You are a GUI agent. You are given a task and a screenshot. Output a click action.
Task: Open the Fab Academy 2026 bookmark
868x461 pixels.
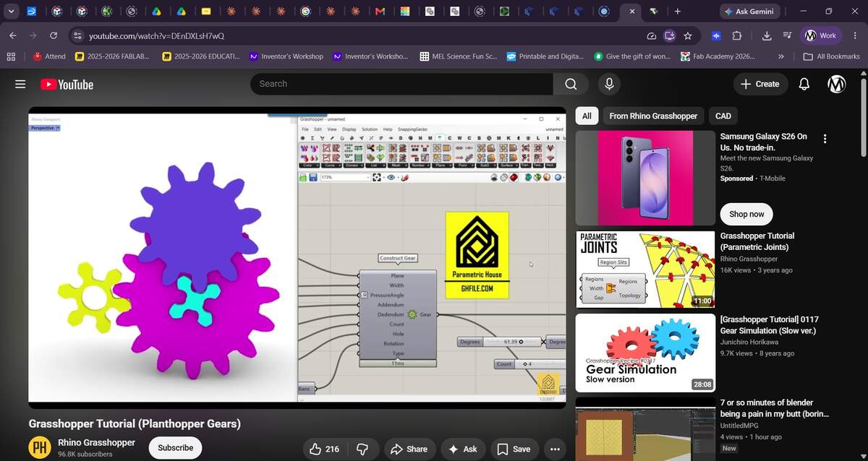(718, 56)
